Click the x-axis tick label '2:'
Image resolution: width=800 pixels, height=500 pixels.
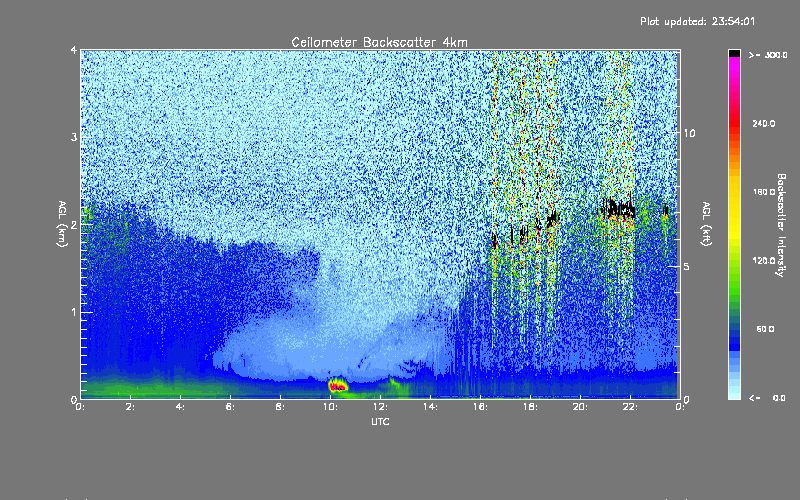(x=131, y=407)
